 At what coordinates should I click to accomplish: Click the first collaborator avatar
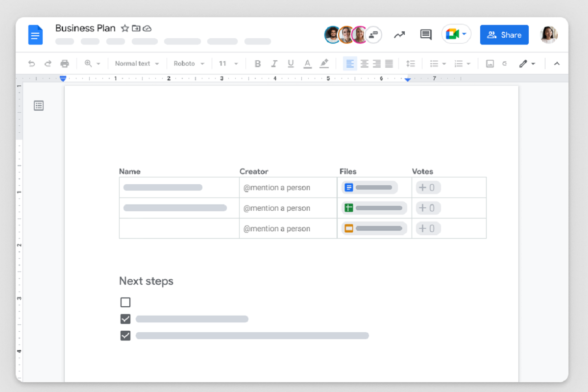click(333, 35)
